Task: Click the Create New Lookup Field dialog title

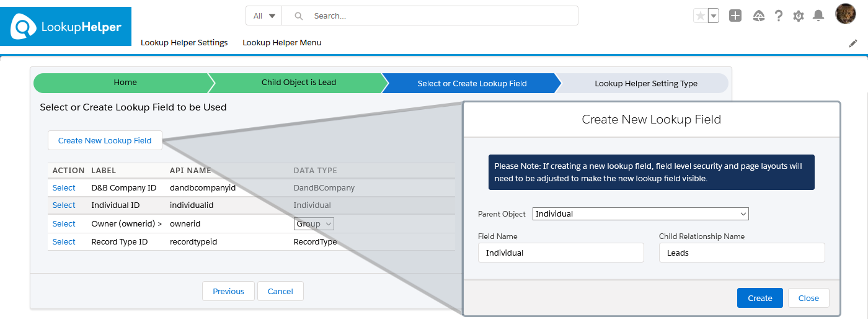Action: (652, 119)
